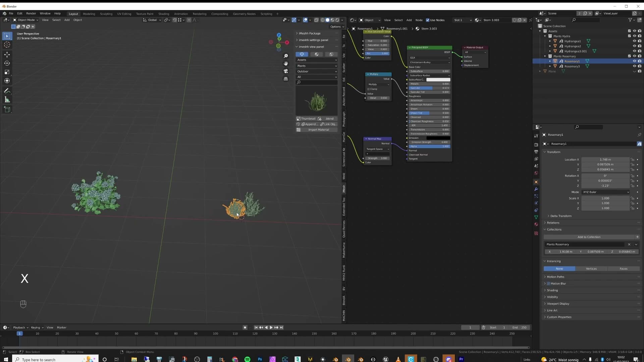The width and height of the screenshot is (644, 362).
Task: Select Vertices instancing option
Action: pyautogui.click(x=591, y=269)
